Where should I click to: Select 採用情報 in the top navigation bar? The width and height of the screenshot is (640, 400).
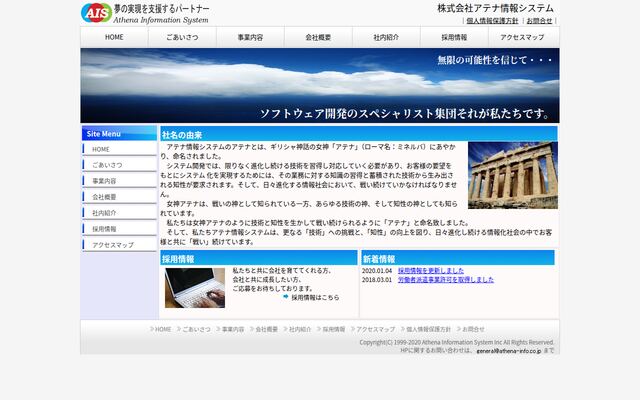click(x=454, y=37)
